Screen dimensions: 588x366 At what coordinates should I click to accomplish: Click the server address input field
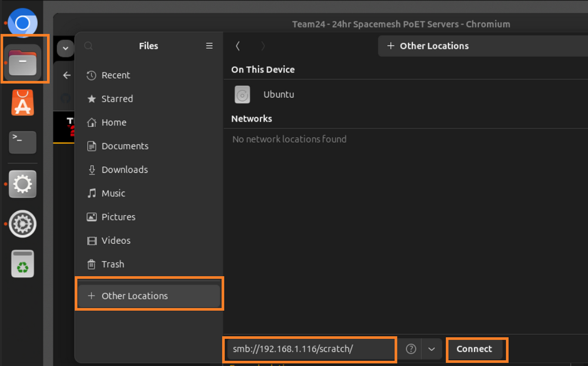[x=310, y=349]
